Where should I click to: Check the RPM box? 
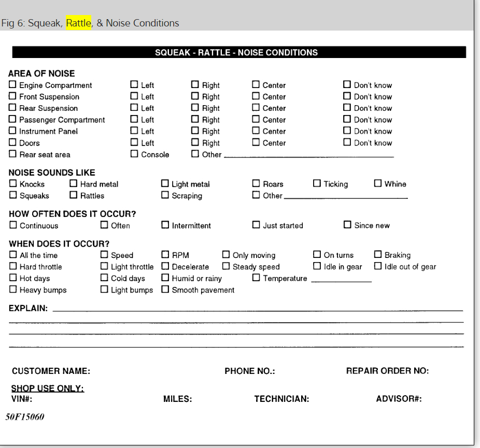pyautogui.click(x=165, y=255)
